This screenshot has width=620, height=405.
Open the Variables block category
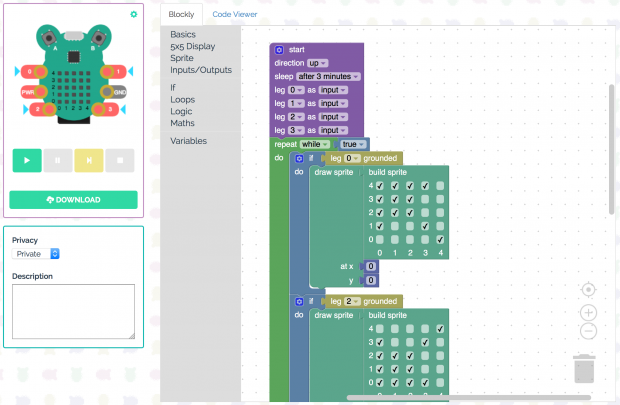coord(188,141)
